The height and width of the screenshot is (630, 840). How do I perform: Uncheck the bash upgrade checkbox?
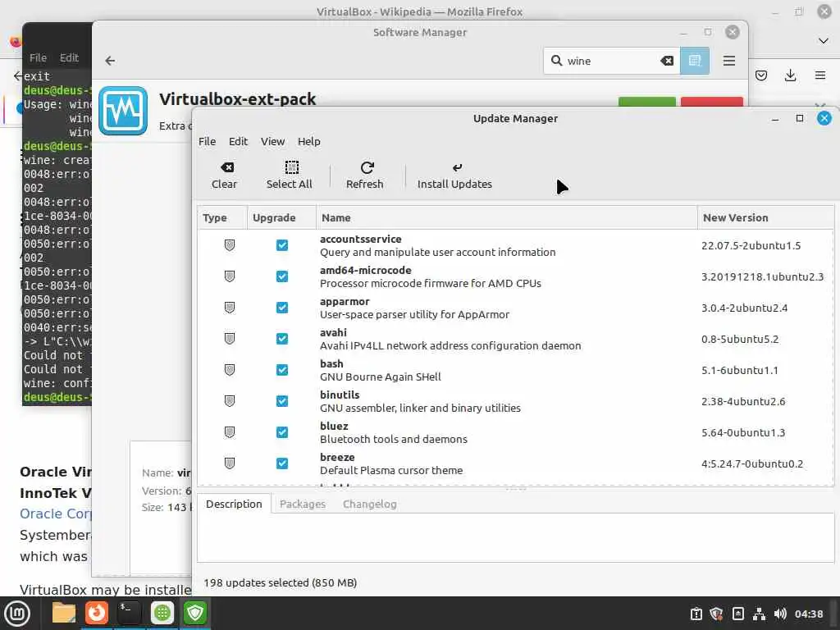tap(282, 370)
